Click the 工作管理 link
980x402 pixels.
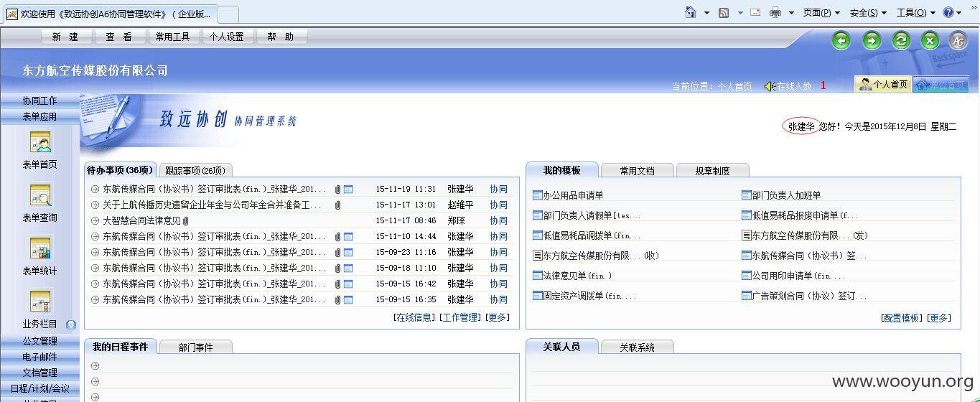(460, 317)
